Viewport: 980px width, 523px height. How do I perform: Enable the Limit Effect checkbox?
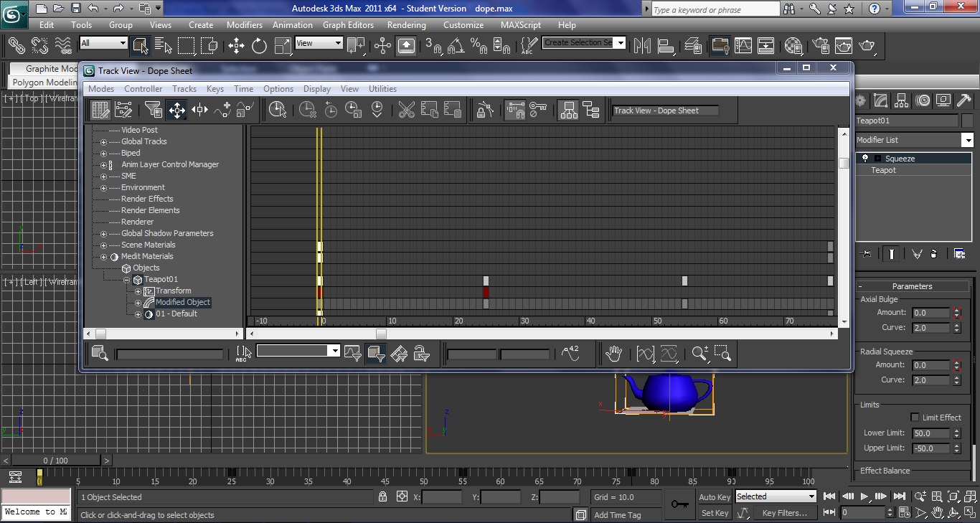pos(916,417)
